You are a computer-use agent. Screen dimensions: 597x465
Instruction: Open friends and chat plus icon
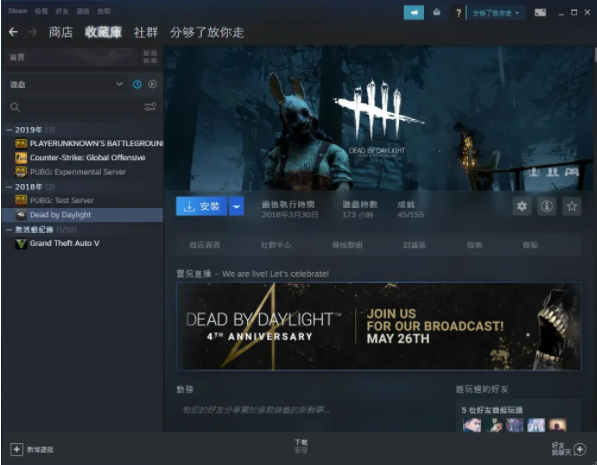click(580, 449)
